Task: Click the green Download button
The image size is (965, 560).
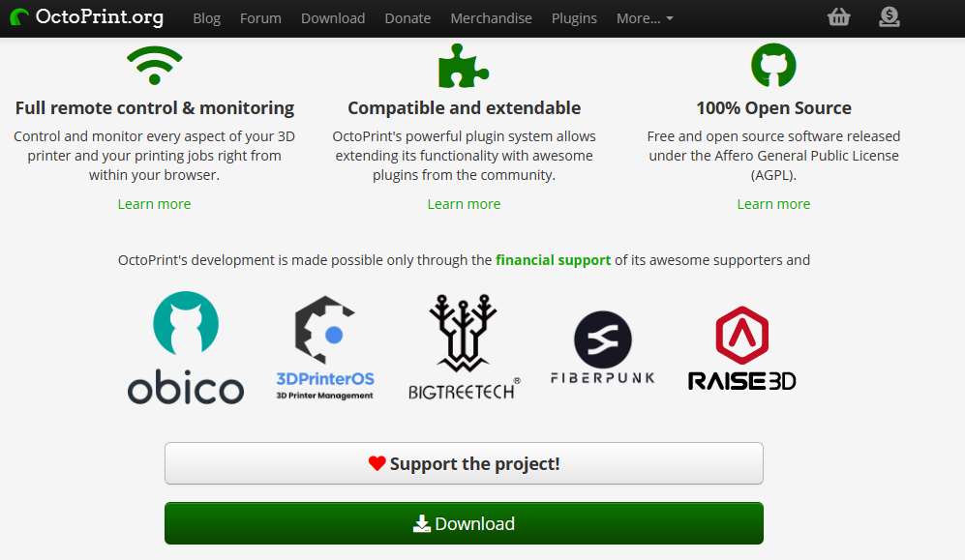Action: (464, 523)
